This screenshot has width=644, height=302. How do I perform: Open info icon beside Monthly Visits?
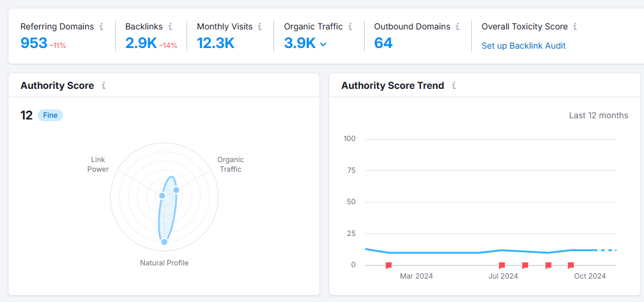(x=260, y=27)
